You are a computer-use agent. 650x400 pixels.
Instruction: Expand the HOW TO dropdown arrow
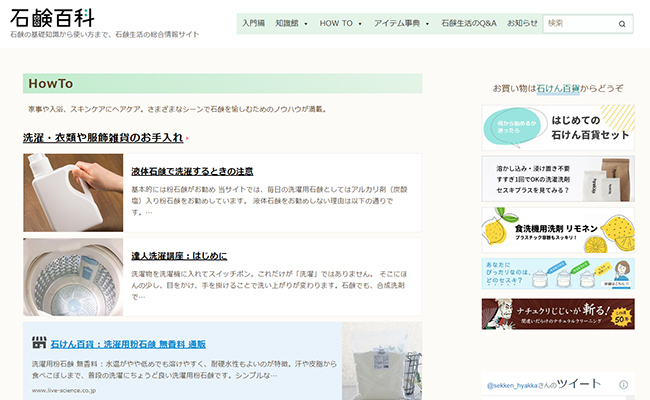click(x=360, y=24)
